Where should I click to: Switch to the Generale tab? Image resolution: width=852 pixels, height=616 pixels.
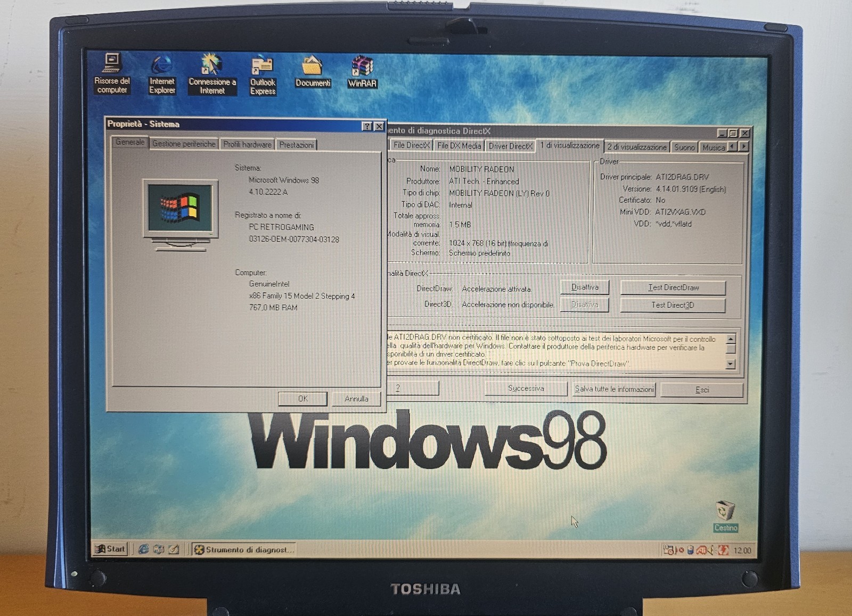click(x=130, y=142)
